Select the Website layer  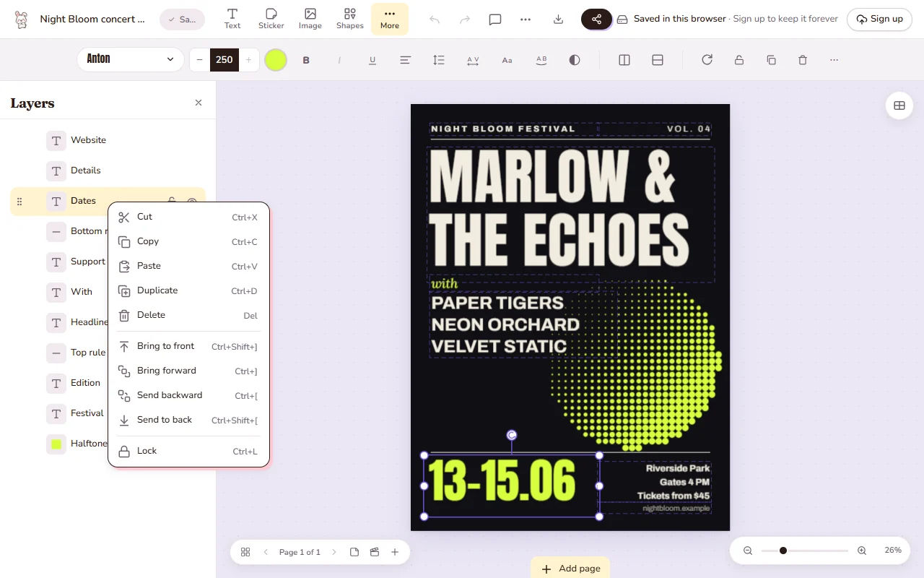108,140
